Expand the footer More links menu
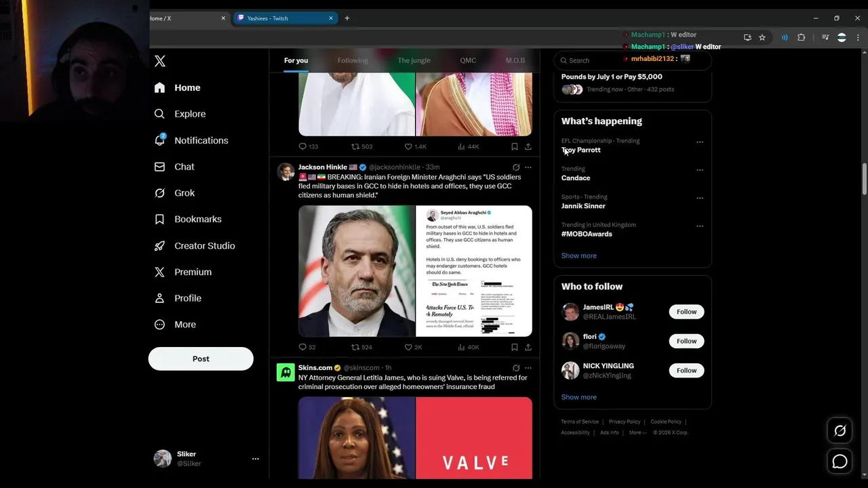Screen dimensions: 868x488 click(x=637, y=432)
